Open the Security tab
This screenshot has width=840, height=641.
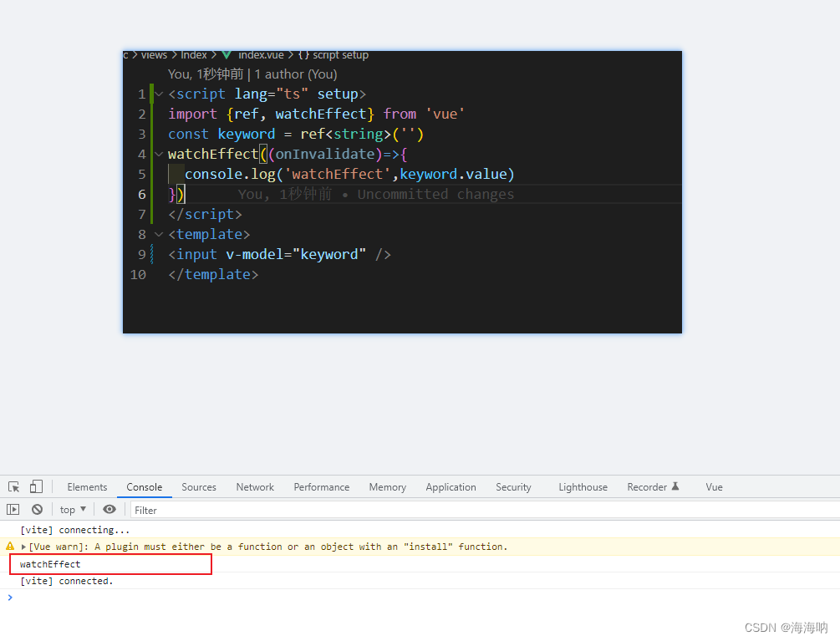(x=513, y=486)
